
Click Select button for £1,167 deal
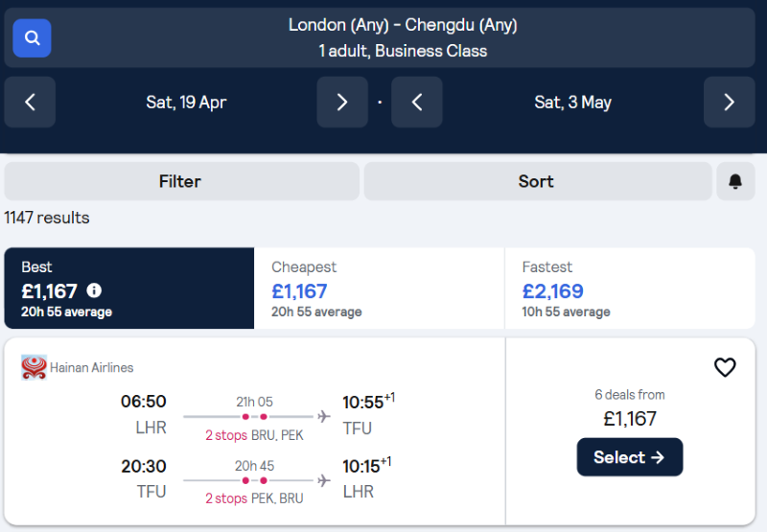pos(630,457)
